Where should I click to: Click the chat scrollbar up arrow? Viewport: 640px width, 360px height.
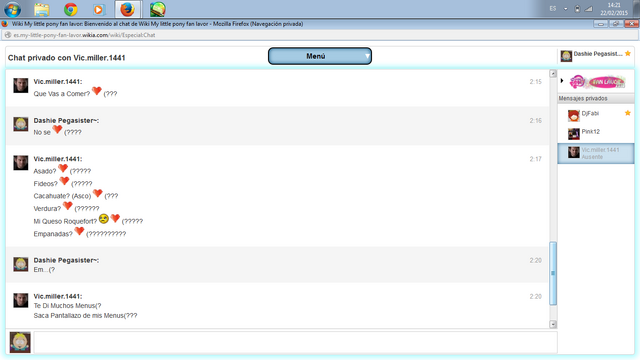[553, 73]
